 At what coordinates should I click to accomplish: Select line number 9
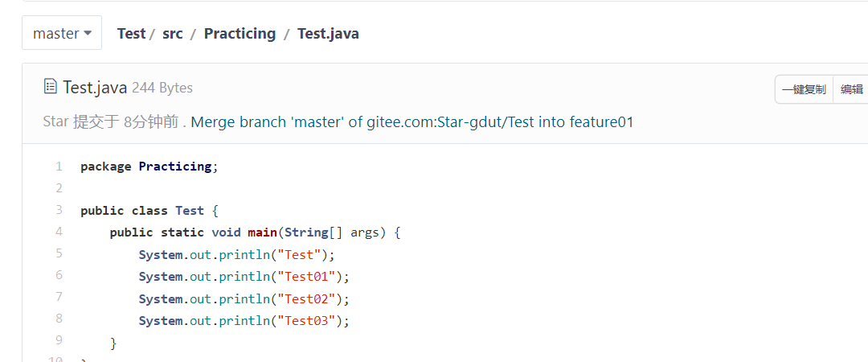point(59,340)
